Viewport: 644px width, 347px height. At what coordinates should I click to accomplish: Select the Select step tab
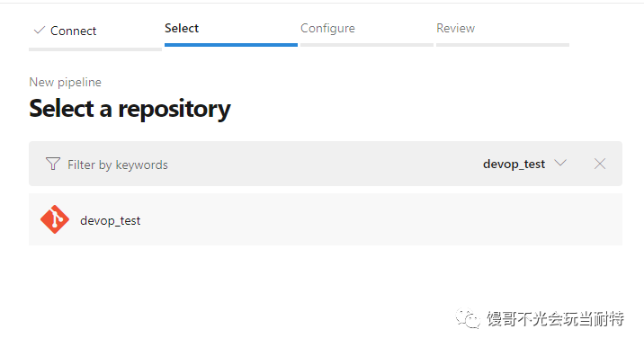point(182,29)
